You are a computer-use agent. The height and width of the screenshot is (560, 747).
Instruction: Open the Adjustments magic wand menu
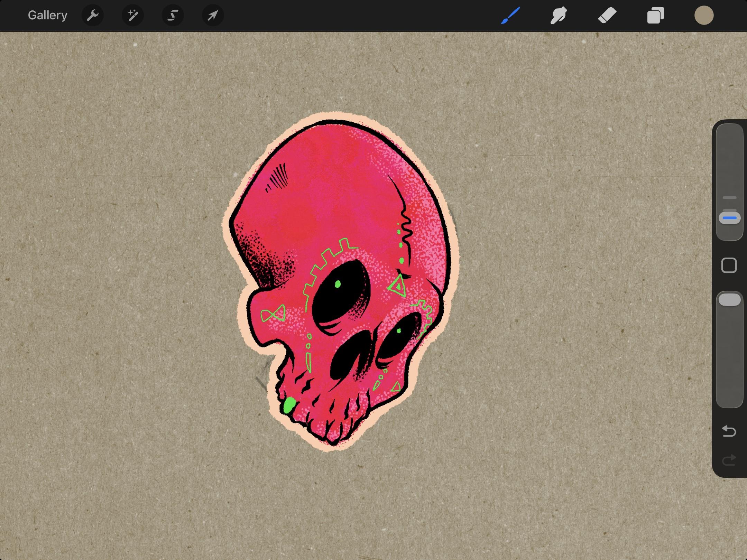(133, 15)
